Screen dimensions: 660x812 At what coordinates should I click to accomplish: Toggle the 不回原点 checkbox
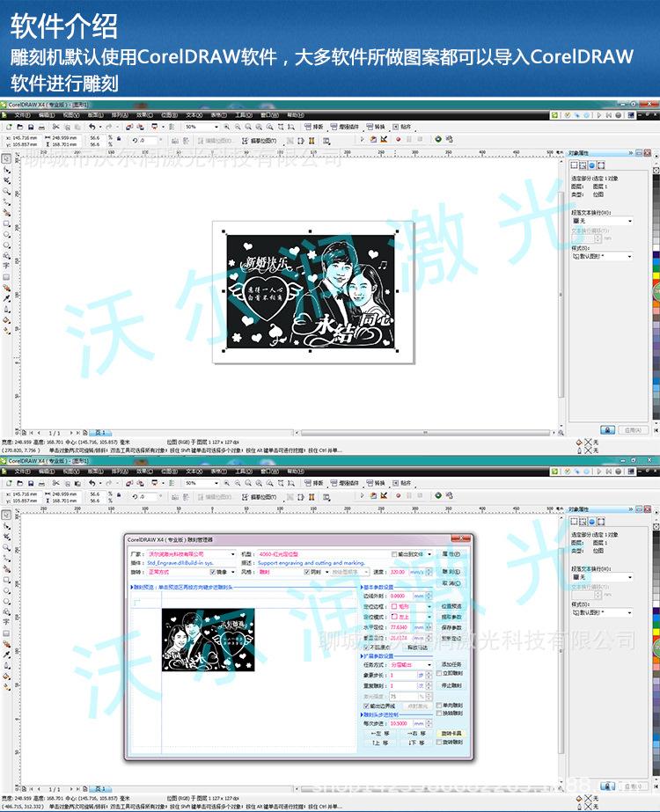(366, 647)
